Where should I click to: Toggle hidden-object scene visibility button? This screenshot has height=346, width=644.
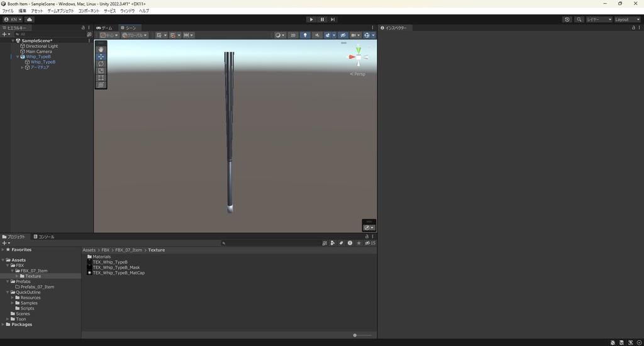point(343,35)
